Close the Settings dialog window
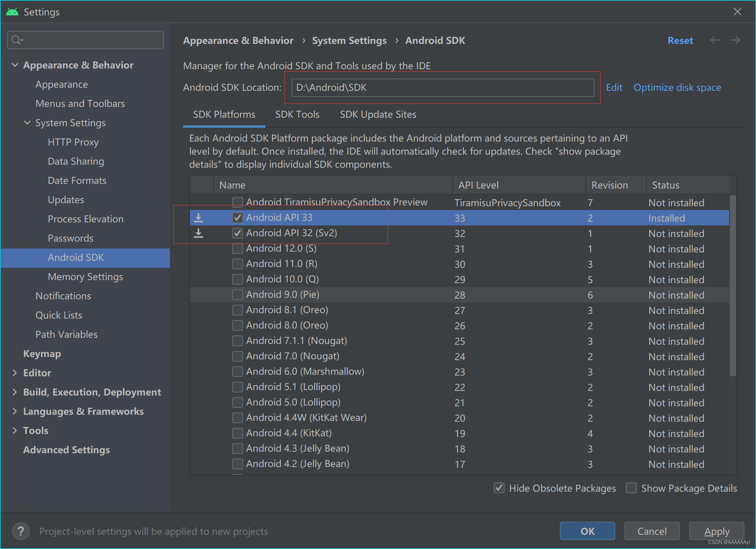 (737, 12)
